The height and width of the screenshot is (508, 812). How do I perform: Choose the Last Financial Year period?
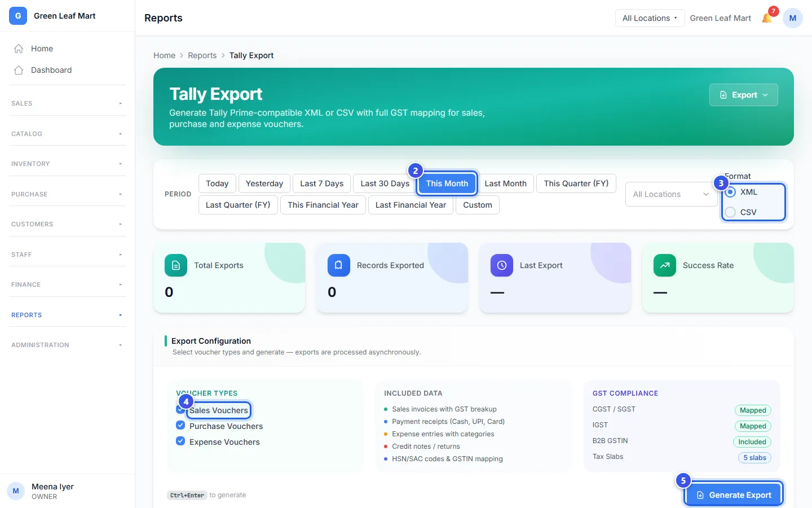[x=411, y=205]
